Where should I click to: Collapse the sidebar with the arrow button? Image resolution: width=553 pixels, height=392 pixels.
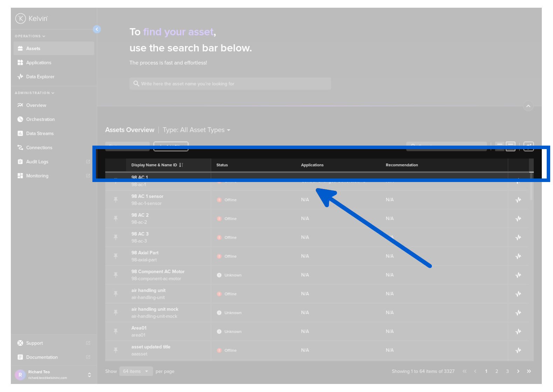(97, 29)
